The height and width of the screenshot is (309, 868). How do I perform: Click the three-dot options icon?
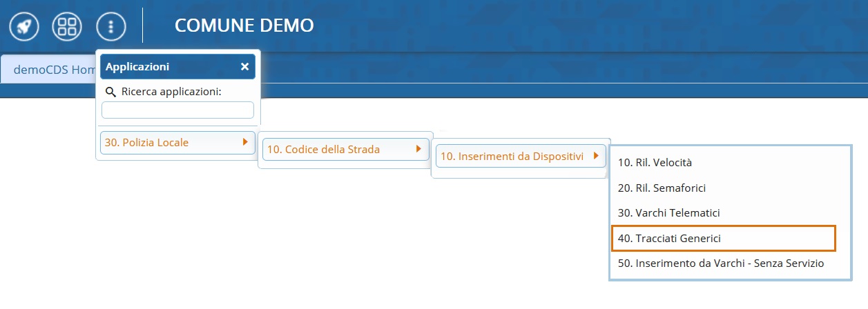click(x=111, y=26)
